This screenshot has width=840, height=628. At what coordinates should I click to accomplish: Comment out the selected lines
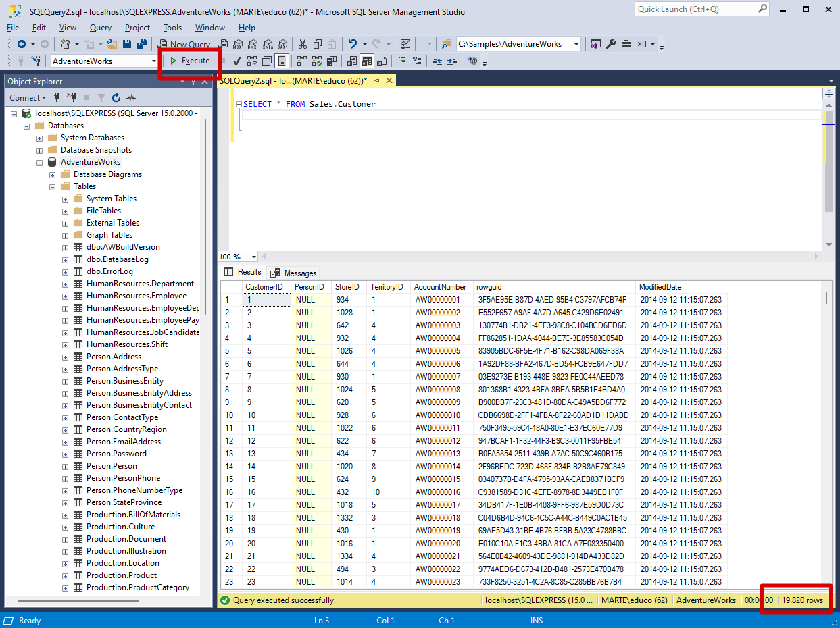402,61
